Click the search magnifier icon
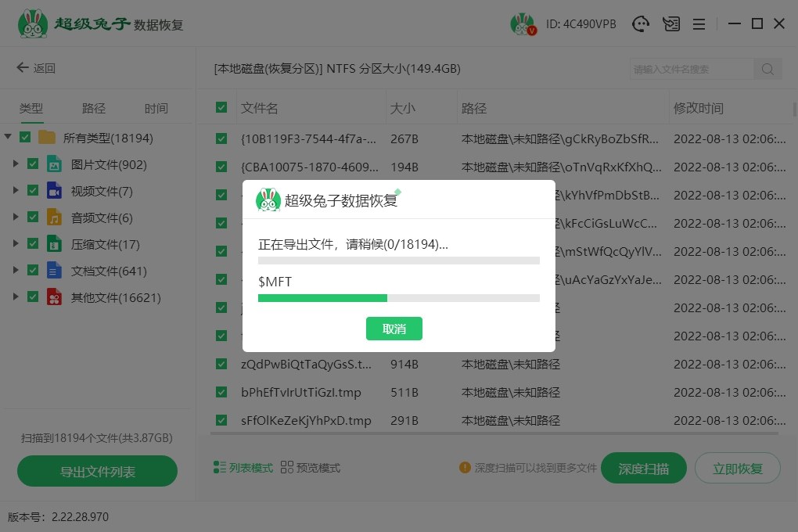This screenshot has height=532, width=798. coord(767,69)
